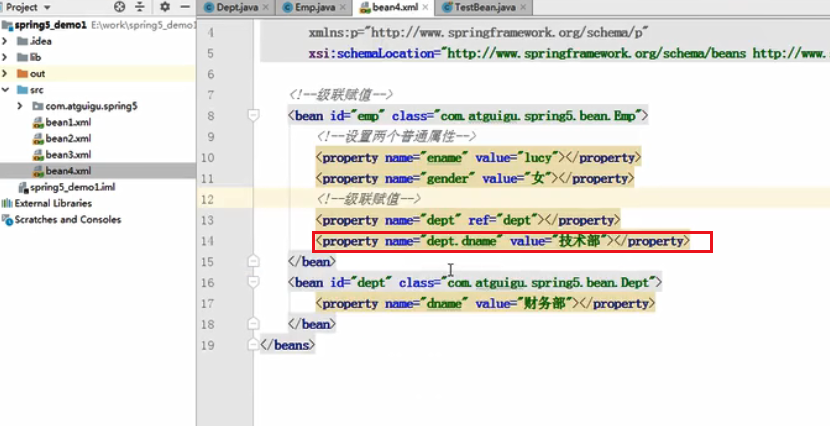Place cursor in gender property line
The height and width of the screenshot is (426, 830).
point(475,178)
